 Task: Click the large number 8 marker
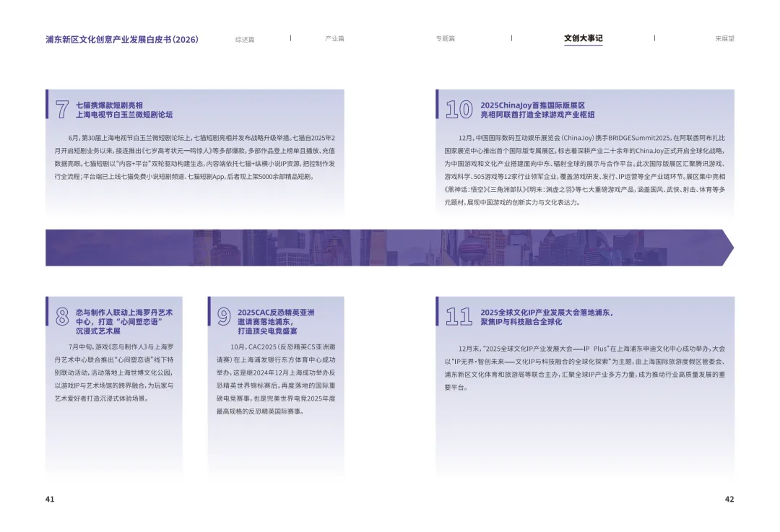pyautogui.click(x=62, y=316)
